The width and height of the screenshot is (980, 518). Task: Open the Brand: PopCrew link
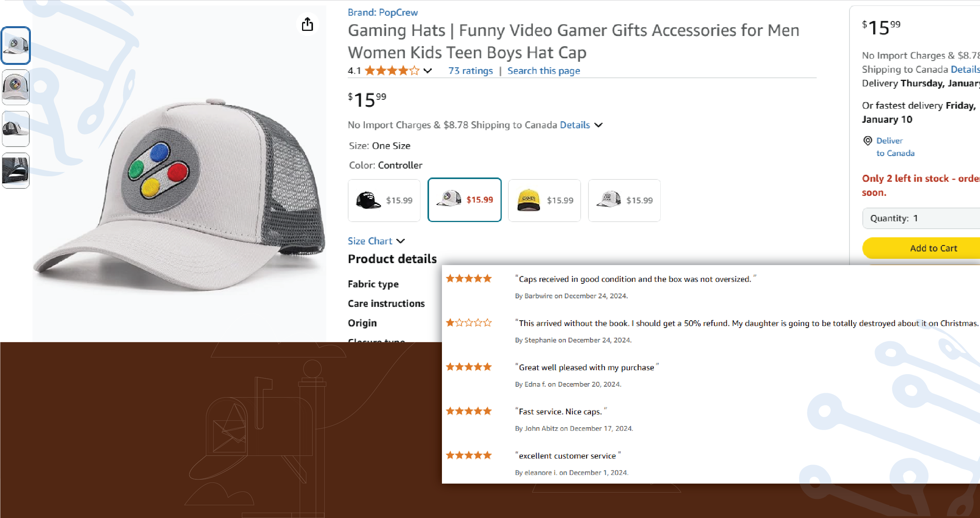tap(383, 13)
